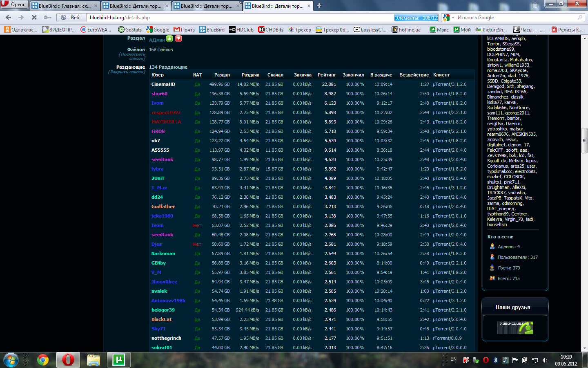Image resolution: width=588 pixels, height=368 pixels.
Task: Click the Элементы loading progress indicator
Action: pos(416,18)
